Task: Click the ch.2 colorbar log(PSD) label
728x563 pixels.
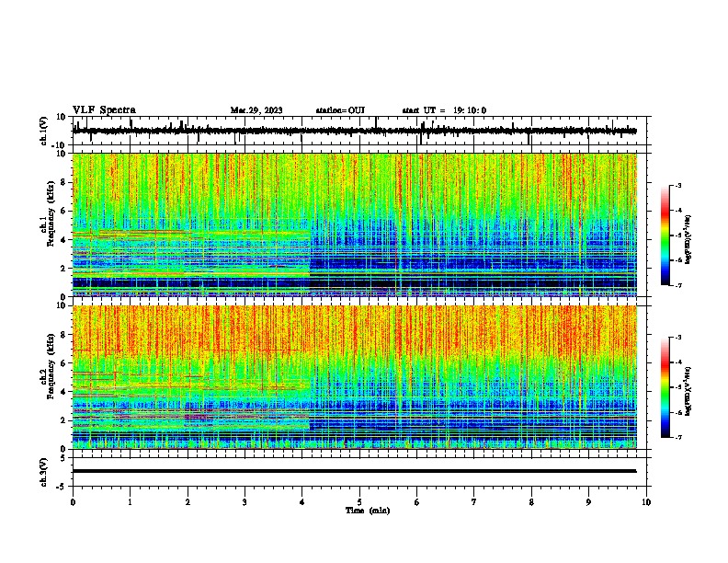Action: pyautogui.click(x=688, y=392)
